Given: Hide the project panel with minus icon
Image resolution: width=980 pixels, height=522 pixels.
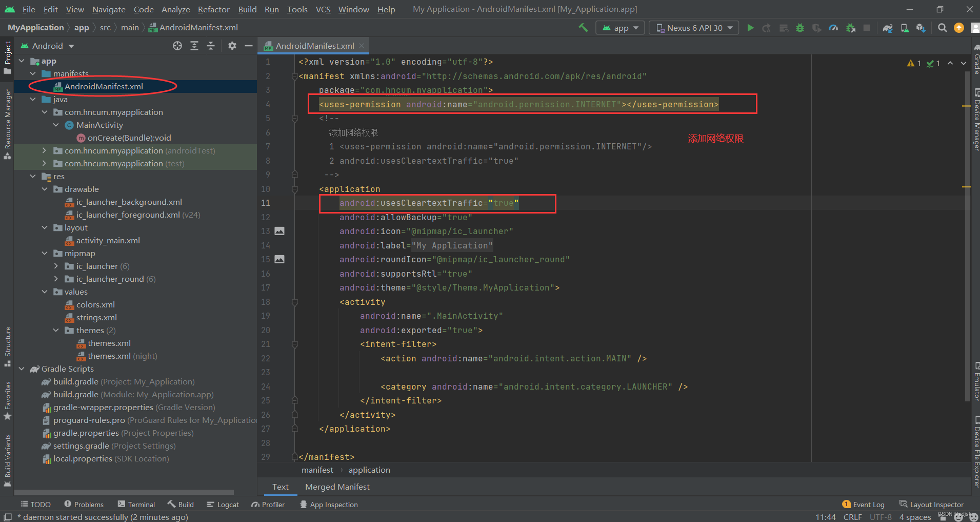Looking at the screenshot, I should click(x=249, y=46).
